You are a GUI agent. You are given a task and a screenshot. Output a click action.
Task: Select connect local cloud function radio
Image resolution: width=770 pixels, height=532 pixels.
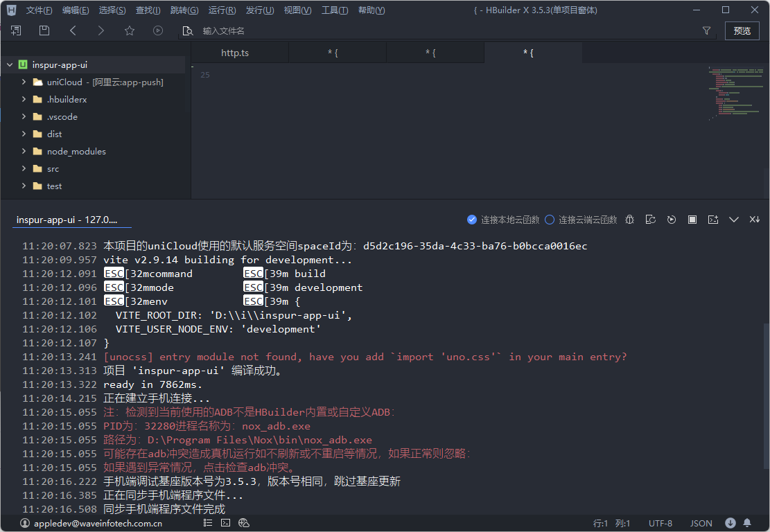coord(471,220)
